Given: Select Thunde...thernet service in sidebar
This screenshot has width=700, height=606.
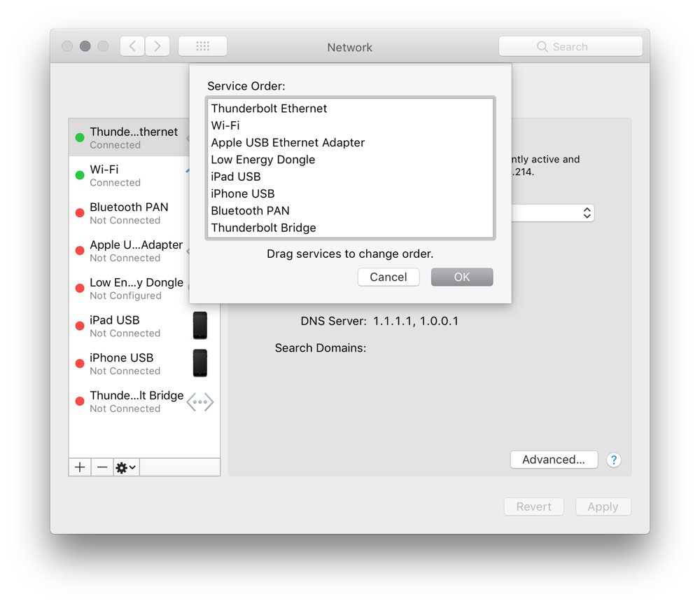Looking at the screenshot, I should (129, 137).
